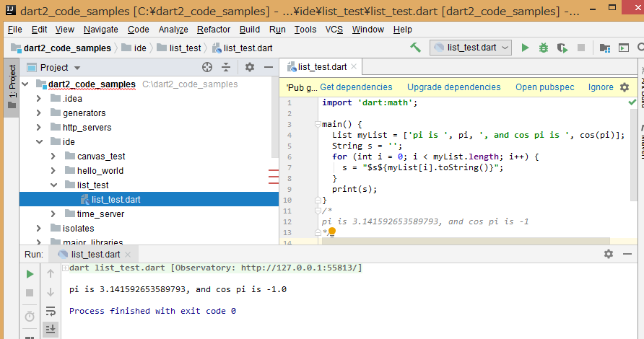Select list_test.dart in project tree
The width and height of the screenshot is (644, 339).
[x=149, y=200]
